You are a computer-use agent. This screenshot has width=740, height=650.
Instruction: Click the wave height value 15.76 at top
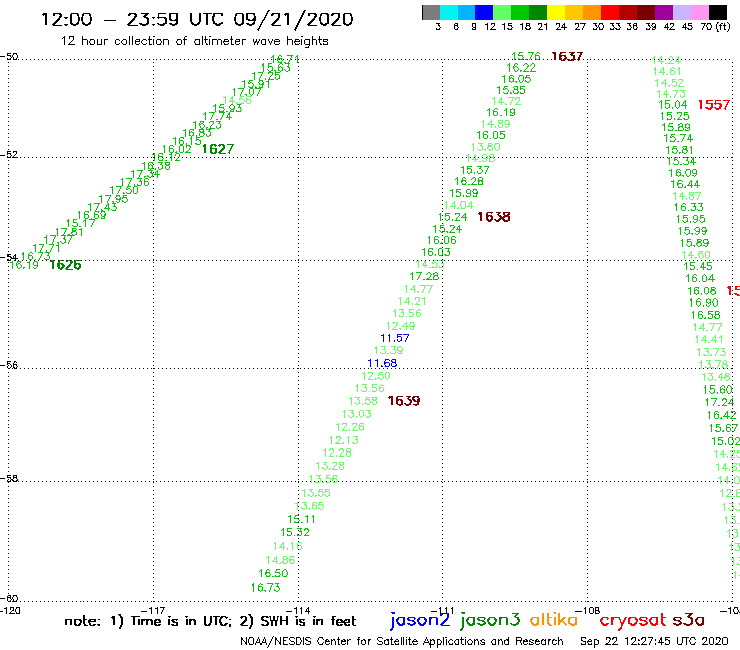[526, 57]
